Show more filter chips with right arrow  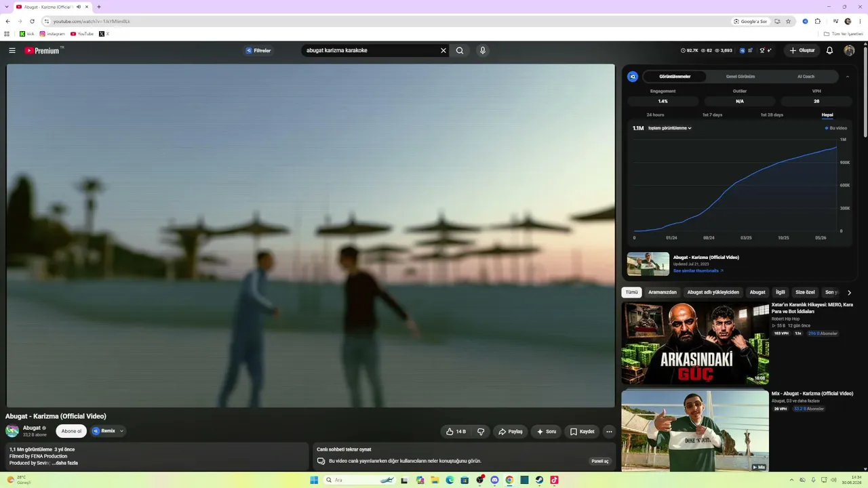point(849,292)
